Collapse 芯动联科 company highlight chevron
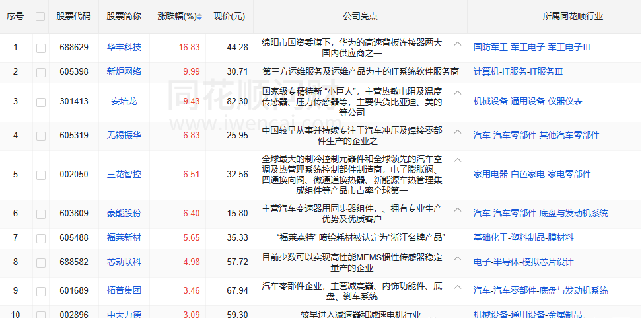The height and width of the screenshot is (318, 644). (458, 258)
